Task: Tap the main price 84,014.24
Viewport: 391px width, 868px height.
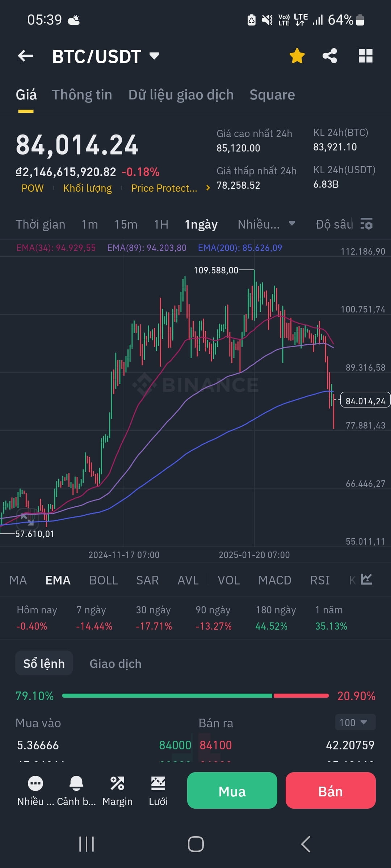Action: (77, 145)
